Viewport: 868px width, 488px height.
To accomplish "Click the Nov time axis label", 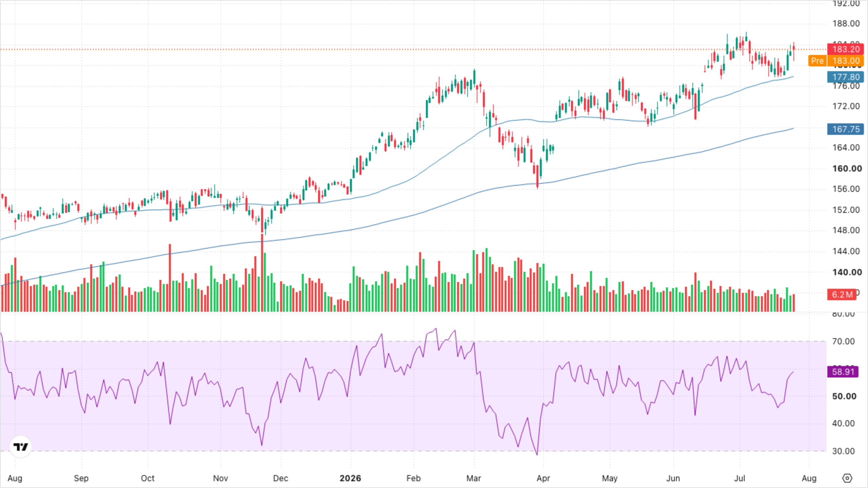I will click(x=220, y=478).
